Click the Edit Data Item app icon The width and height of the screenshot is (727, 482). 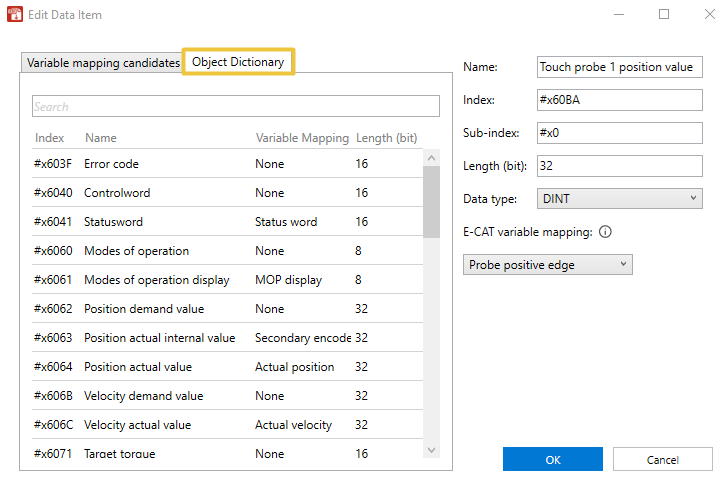[x=15, y=15]
